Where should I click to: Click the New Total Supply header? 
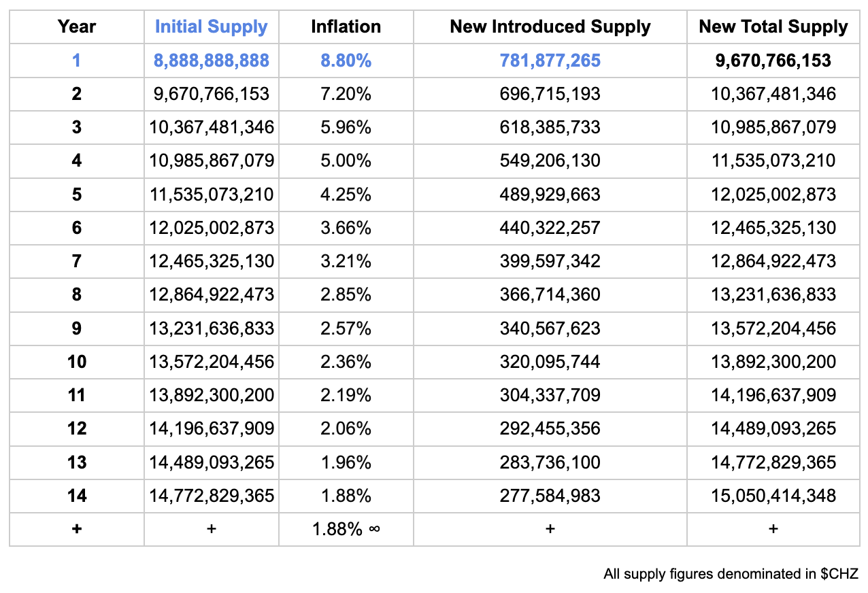773,27
